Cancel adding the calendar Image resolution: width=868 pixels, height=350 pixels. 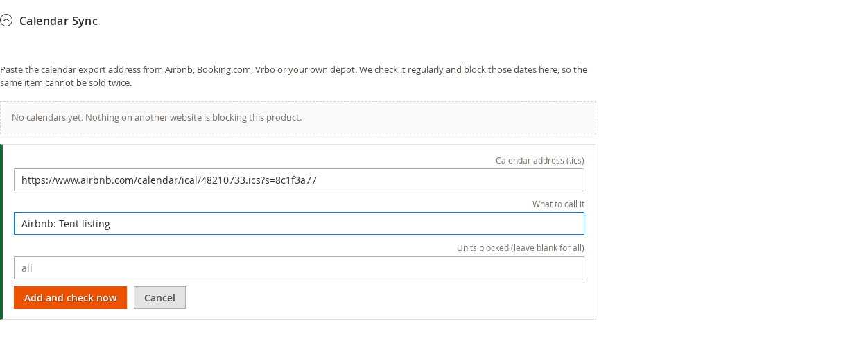tap(159, 298)
